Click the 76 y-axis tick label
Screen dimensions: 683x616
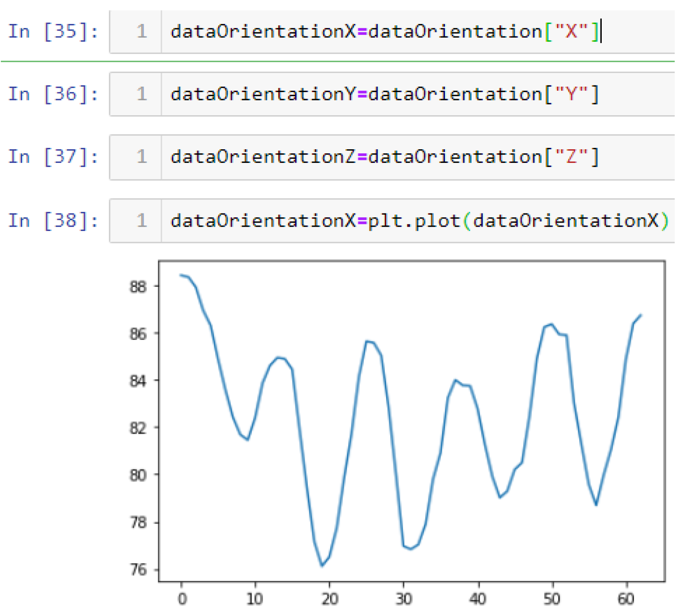pos(138,570)
